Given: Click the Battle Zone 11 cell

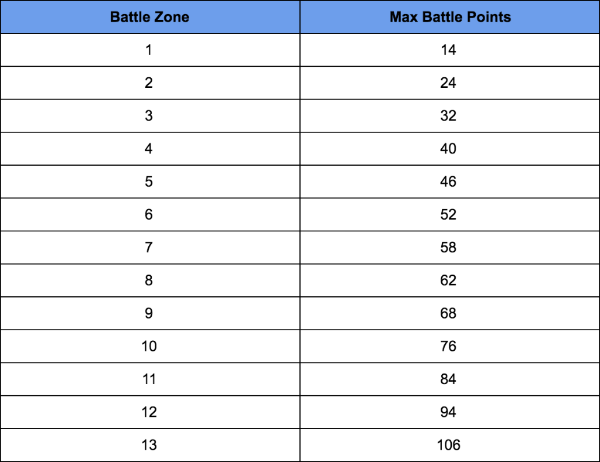Looking at the screenshot, I should tap(150, 379).
